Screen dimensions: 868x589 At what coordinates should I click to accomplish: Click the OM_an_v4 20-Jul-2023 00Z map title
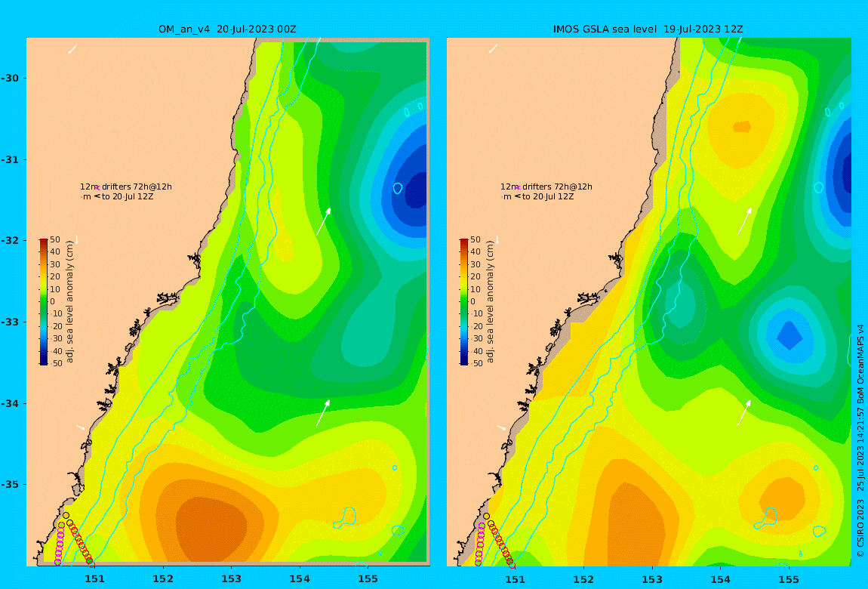(227, 29)
